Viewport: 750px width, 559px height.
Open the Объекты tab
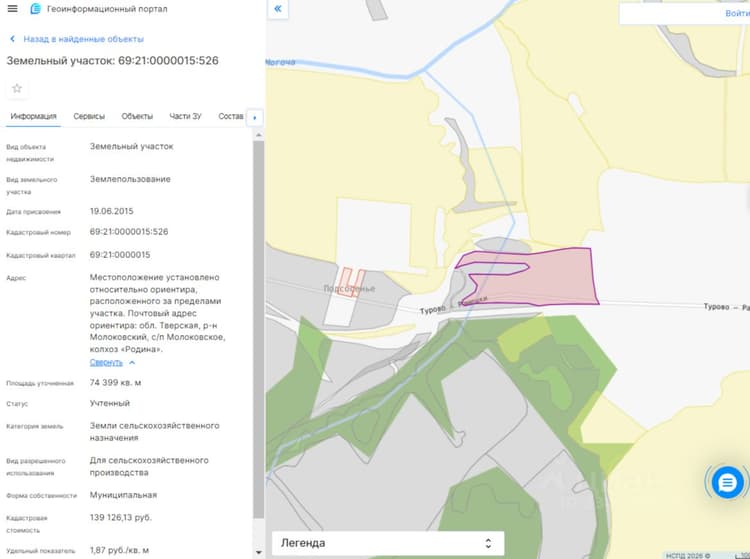click(x=137, y=116)
